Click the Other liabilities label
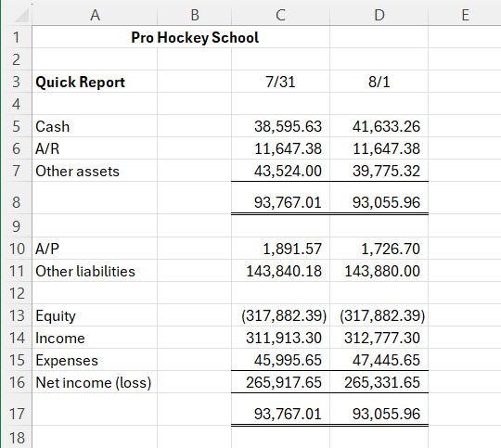The width and height of the screenshot is (501, 448). point(85,271)
